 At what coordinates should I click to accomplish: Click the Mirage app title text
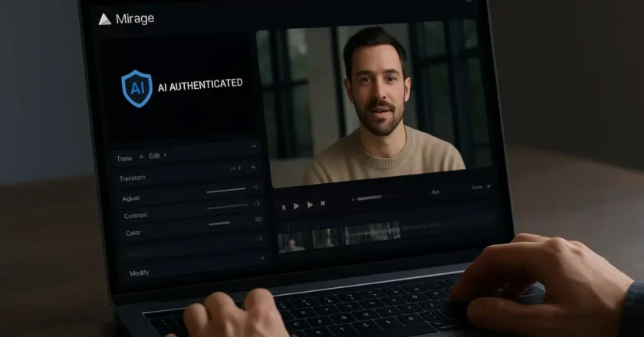click(135, 18)
